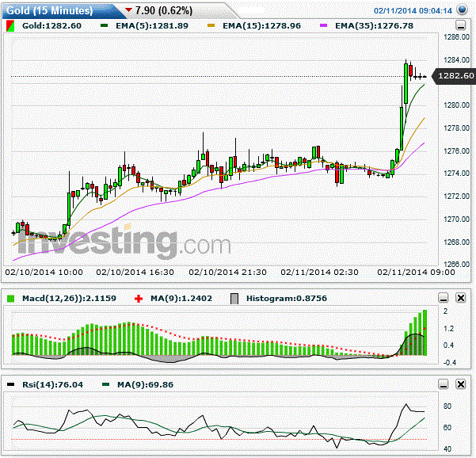
Task: Click the red cross MA(9) MACD legend icon
Action: 139,299
